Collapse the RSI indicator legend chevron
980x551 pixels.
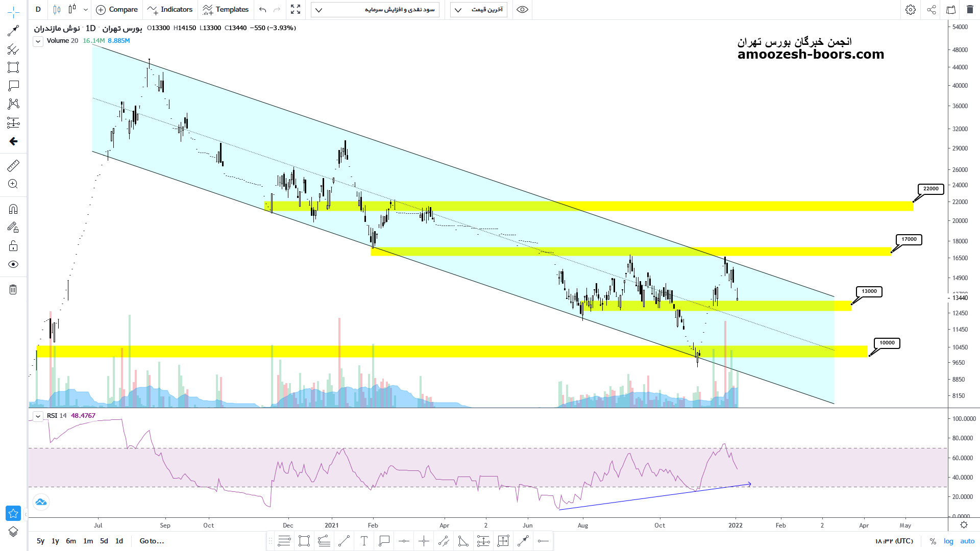(38, 416)
